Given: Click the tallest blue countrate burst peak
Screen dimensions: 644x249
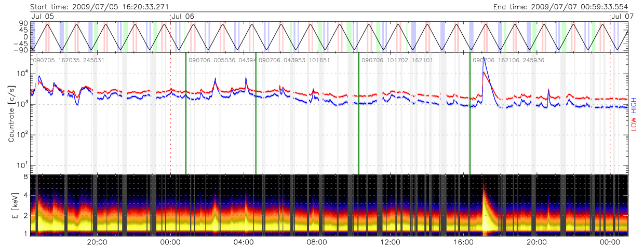Looking at the screenshot, I should point(484,58).
